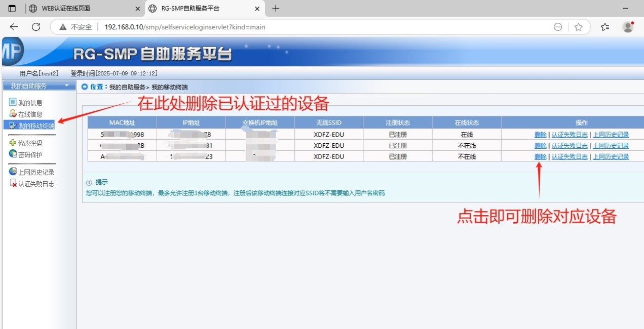This screenshot has width=644, height=329.
Task: Open 在线信息 in the sidebar
Action: [x=30, y=114]
